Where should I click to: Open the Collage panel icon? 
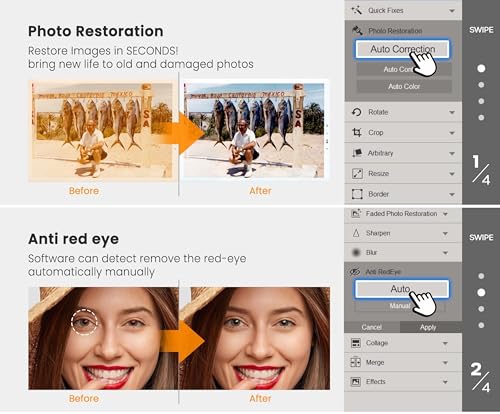pos(356,343)
